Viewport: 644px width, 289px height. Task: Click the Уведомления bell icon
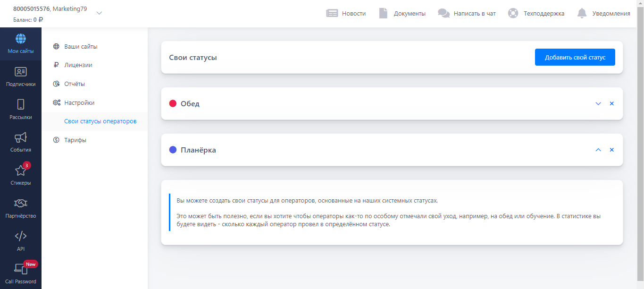click(582, 13)
